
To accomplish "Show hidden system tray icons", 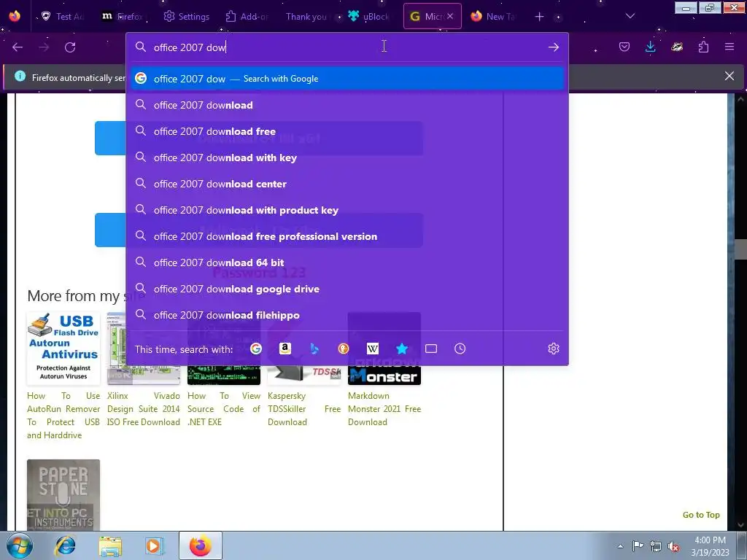I will tap(620, 546).
